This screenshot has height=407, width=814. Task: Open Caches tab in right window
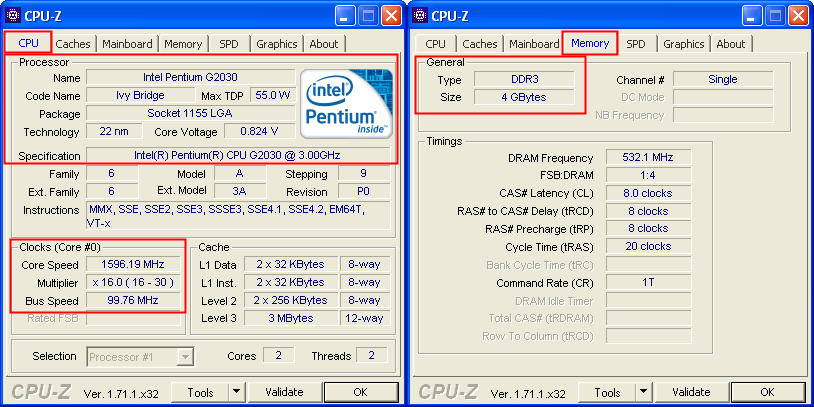(x=480, y=44)
